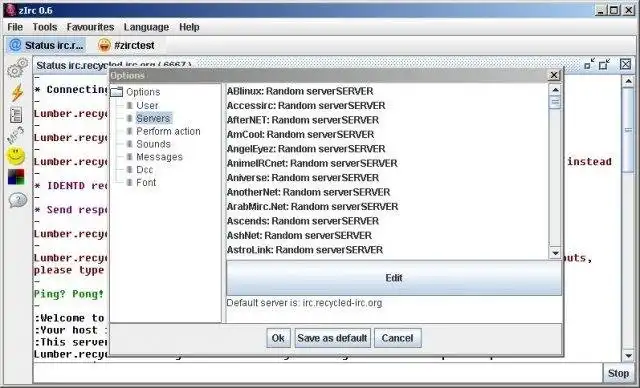Click the lightning bolt connect icon
The width and height of the screenshot is (640, 388).
pyautogui.click(x=17, y=92)
